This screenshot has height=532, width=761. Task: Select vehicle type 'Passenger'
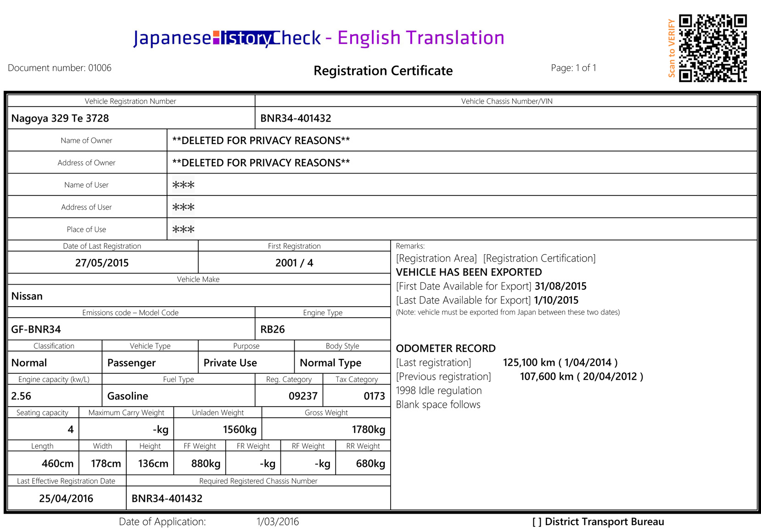coord(131,363)
